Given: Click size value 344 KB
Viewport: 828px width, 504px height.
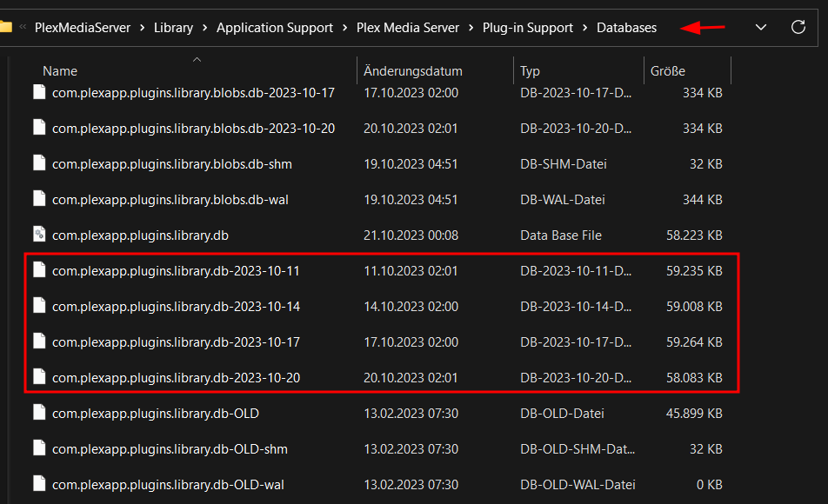Looking at the screenshot, I should [x=703, y=200].
